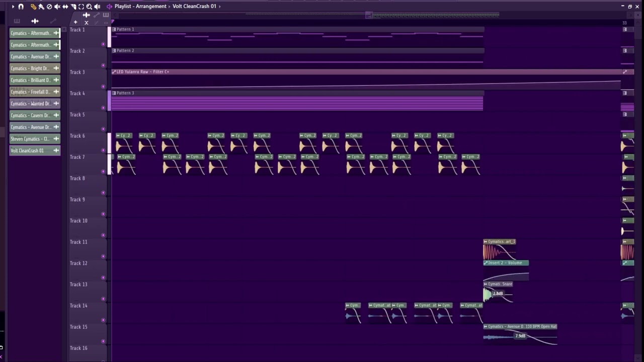Open the playlist options arrow menu
The image size is (644, 362).
click(x=13, y=7)
